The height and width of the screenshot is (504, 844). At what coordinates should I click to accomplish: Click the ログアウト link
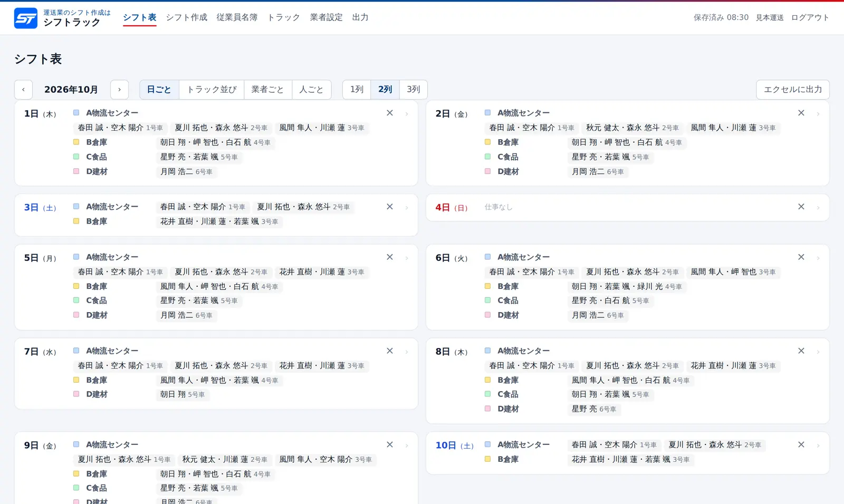(x=810, y=17)
